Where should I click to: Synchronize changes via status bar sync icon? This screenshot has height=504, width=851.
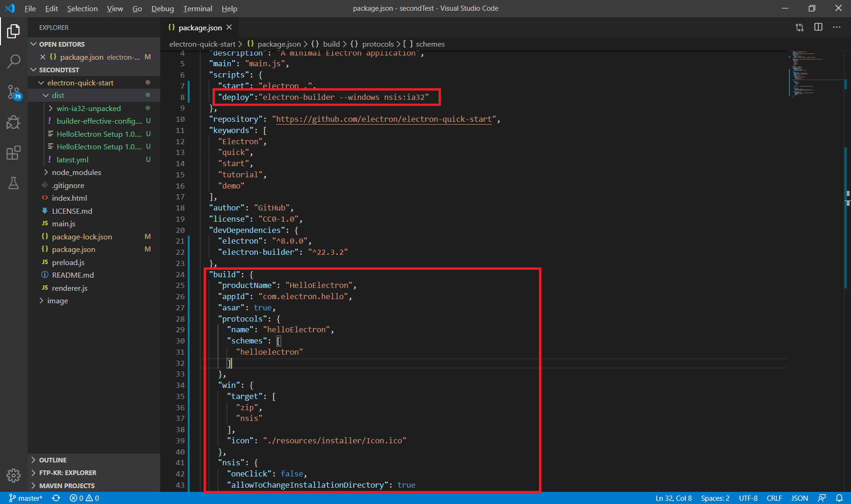[x=56, y=498]
